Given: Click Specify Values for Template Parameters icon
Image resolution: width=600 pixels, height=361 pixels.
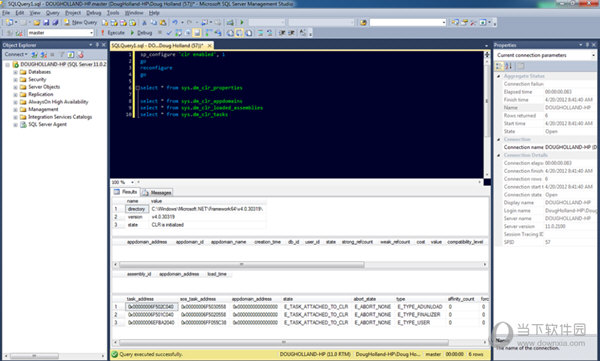Looking at the screenshot, I should tap(303, 33).
